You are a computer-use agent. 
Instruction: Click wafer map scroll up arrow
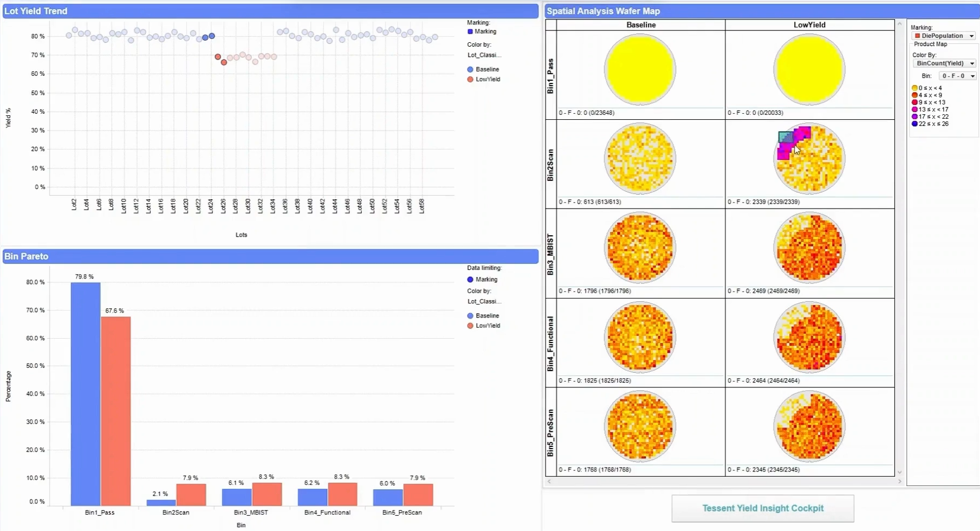coord(900,24)
